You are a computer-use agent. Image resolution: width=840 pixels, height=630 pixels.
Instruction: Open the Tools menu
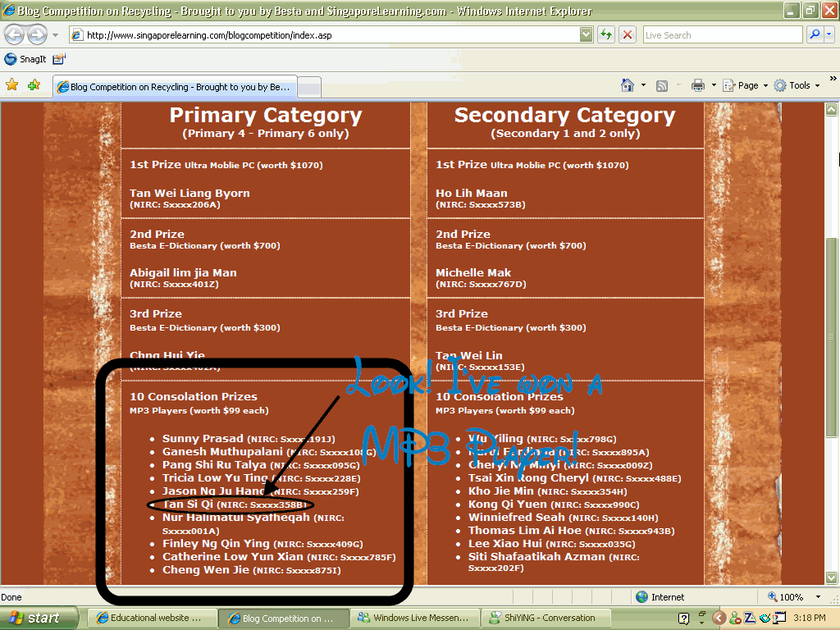click(796, 85)
